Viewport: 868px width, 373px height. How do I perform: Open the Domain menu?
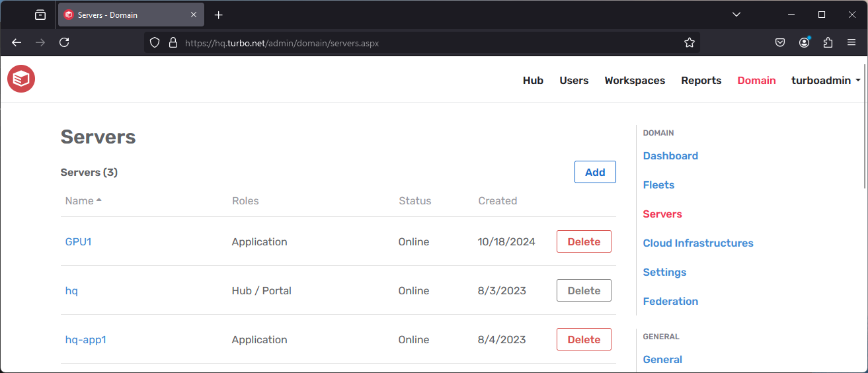pos(756,81)
